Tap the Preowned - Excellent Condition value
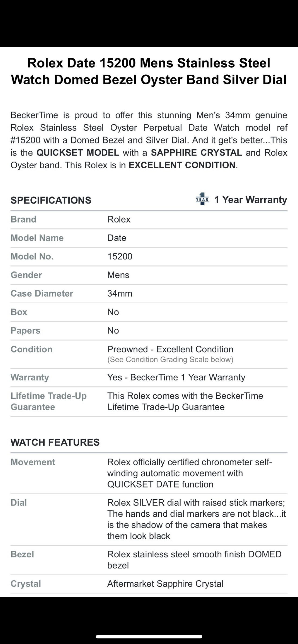 click(x=170, y=349)
